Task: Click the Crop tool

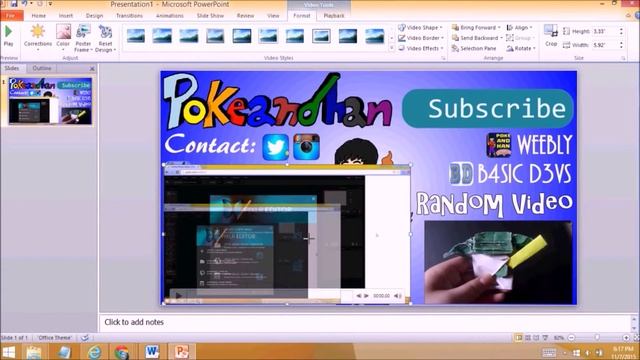Action: point(551,36)
